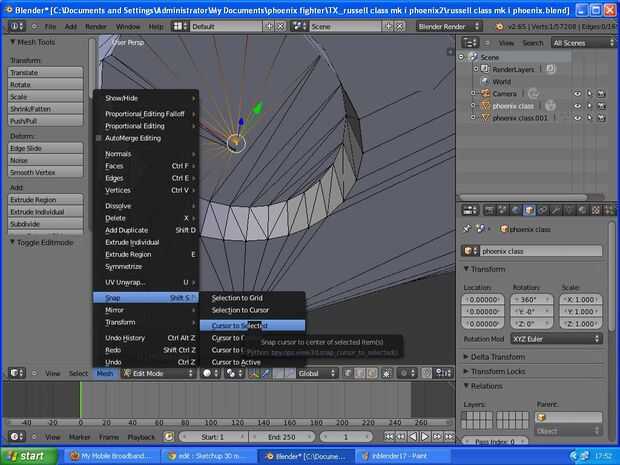Toggle limit selection to visible
This screenshot has height=465, width=620.
click(387, 373)
